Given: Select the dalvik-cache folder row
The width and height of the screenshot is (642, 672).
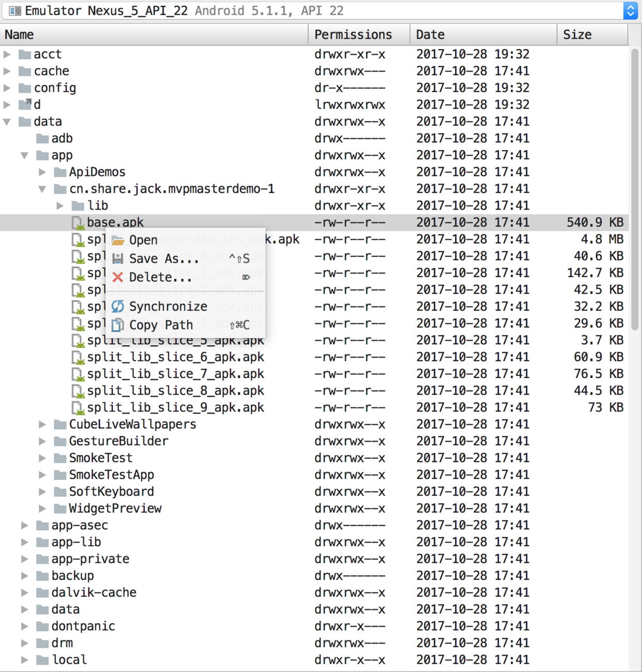Looking at the screenshot, I should point(314,593).
